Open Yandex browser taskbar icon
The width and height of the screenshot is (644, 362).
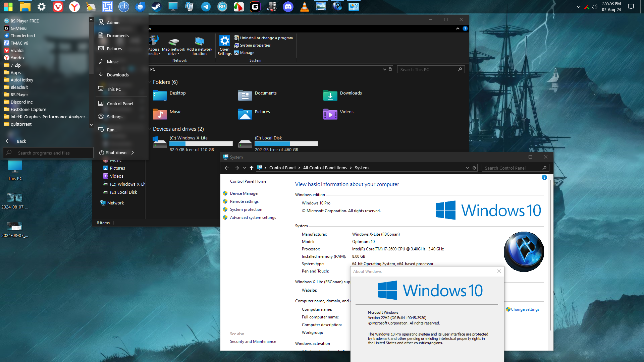(74, 6)
